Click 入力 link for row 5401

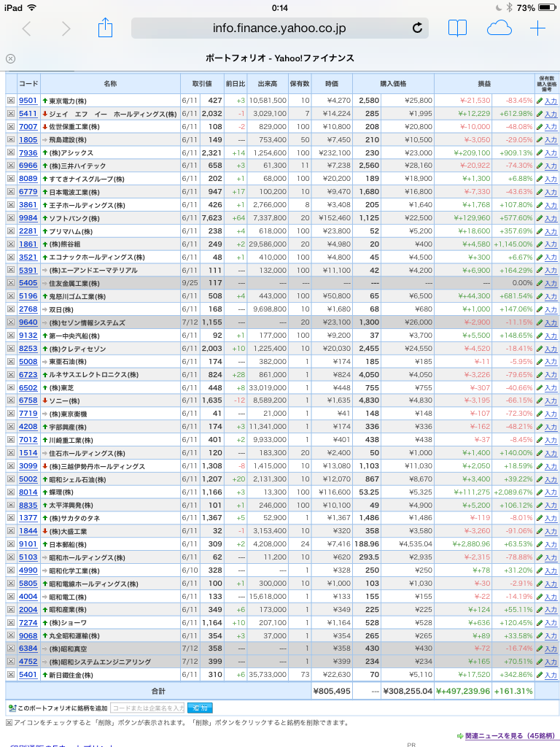coord(551,675)
